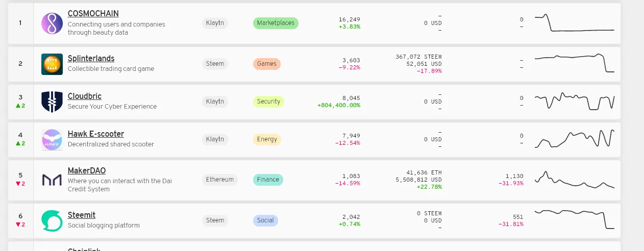
Task: Click Splinterlands' Steem platform tag
Action: [215, 64]
